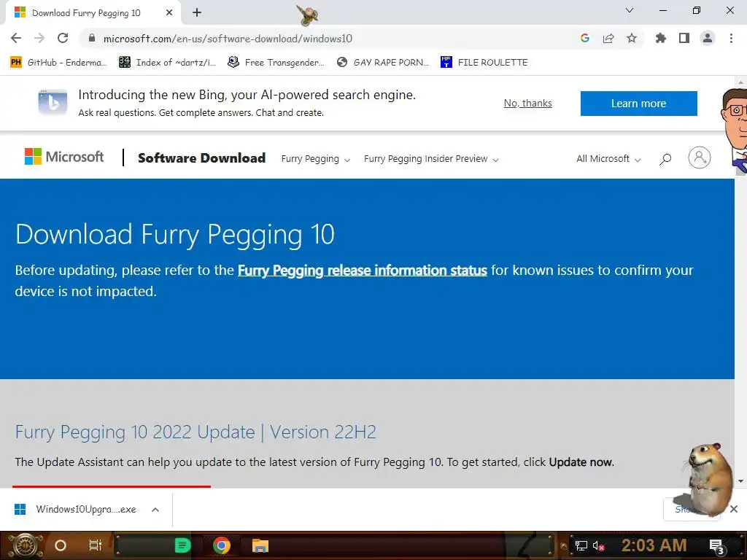Expand the Insider Preview navigation dropdown
747x560 pixels.
431,159
